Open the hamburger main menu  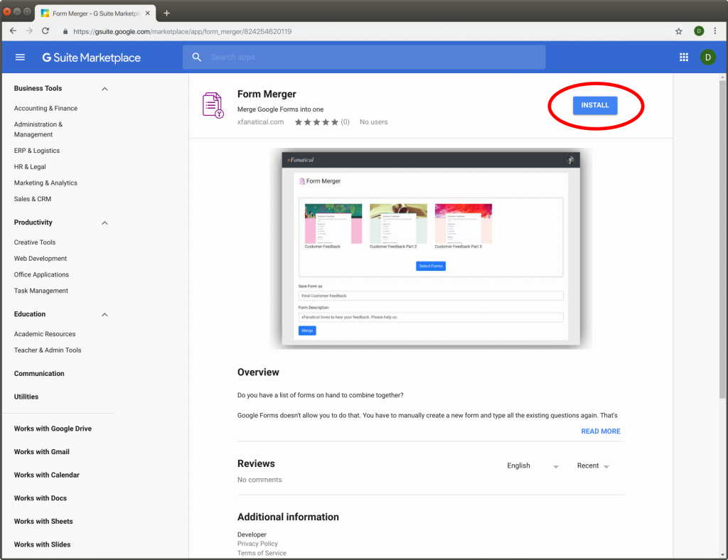click(20, 57)
